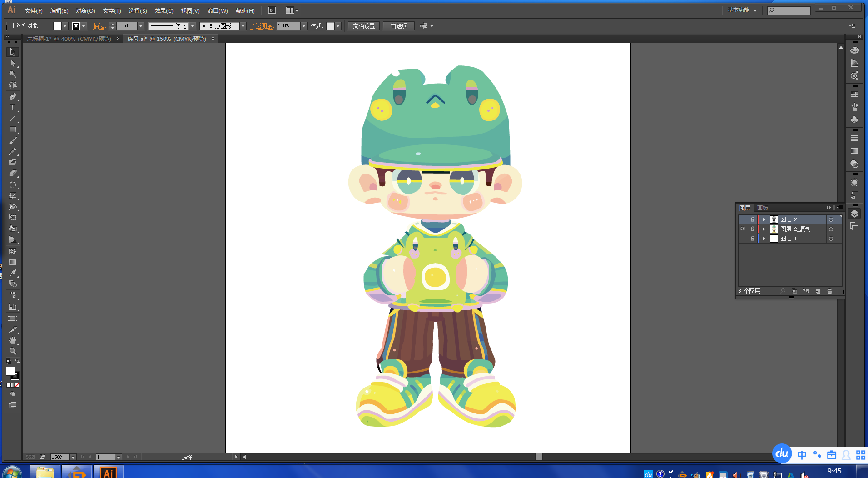Click the 文档设置 button
The height and width of the screenshot is (478, 868).
pyautogui.click(x=364, y=26)
